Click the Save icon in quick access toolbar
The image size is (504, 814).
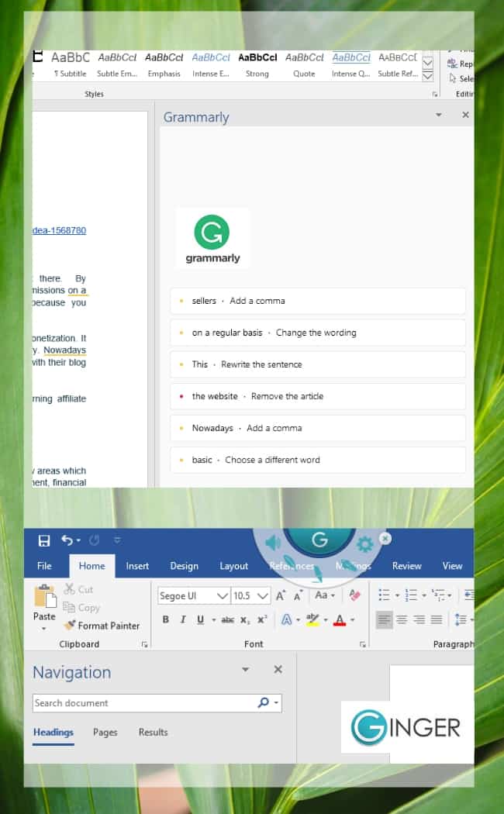(44, 540)
